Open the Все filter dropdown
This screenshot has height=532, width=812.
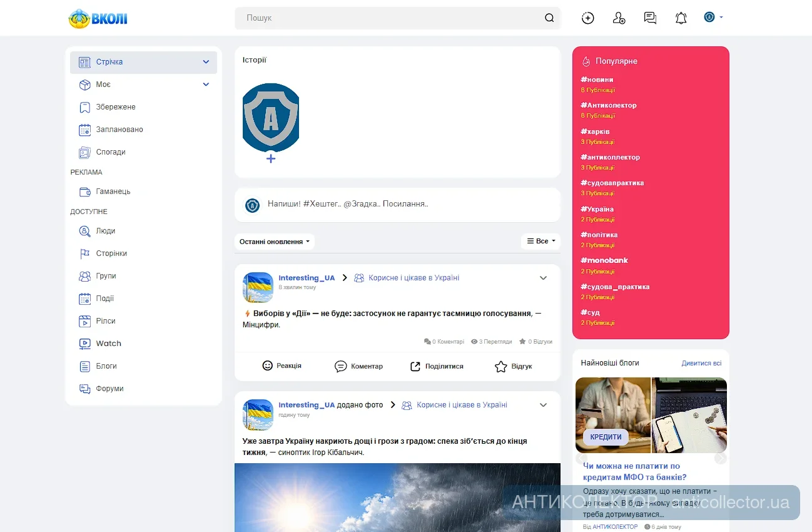click(x=540, y=241)
